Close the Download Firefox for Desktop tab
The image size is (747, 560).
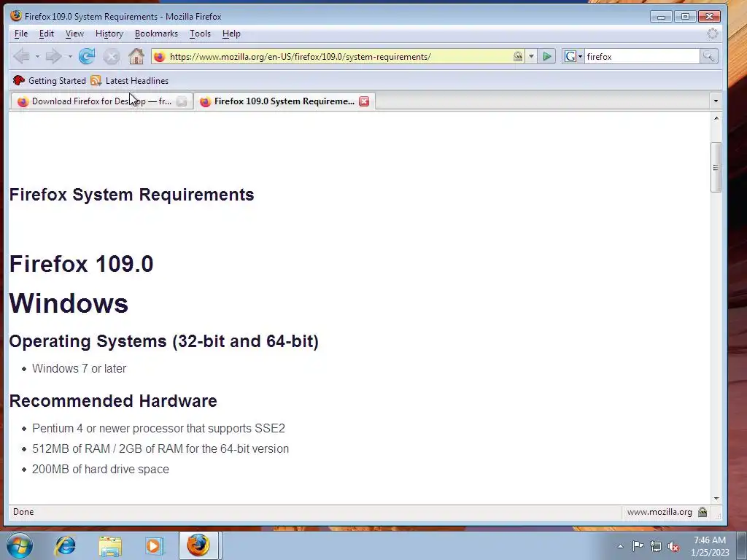(x=182, y=101)
